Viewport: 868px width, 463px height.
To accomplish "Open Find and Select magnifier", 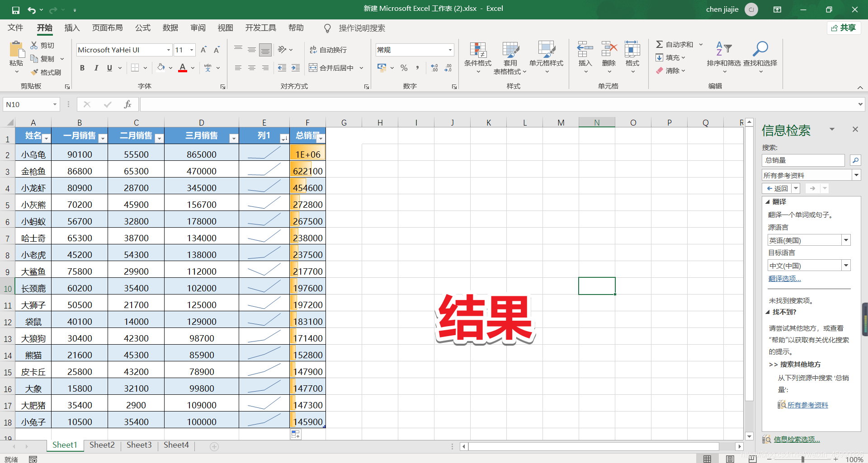I will (x=760, y=49).
